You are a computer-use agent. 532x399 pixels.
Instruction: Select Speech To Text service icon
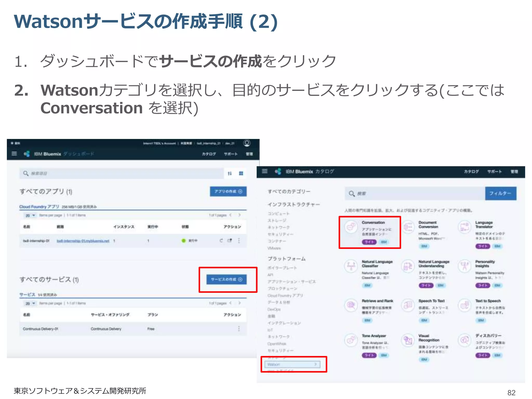tap(408, 305)
